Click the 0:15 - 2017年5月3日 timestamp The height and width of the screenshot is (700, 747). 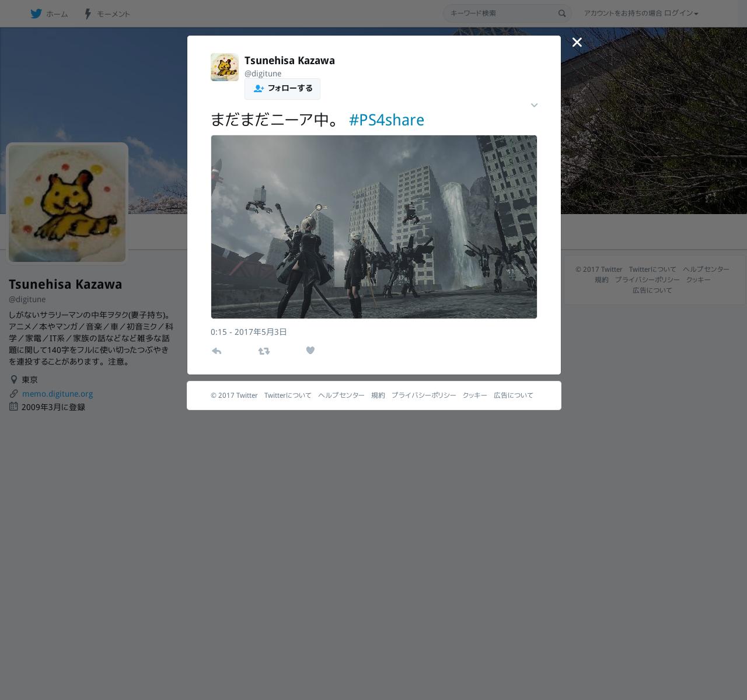click(x=249, y=332)
